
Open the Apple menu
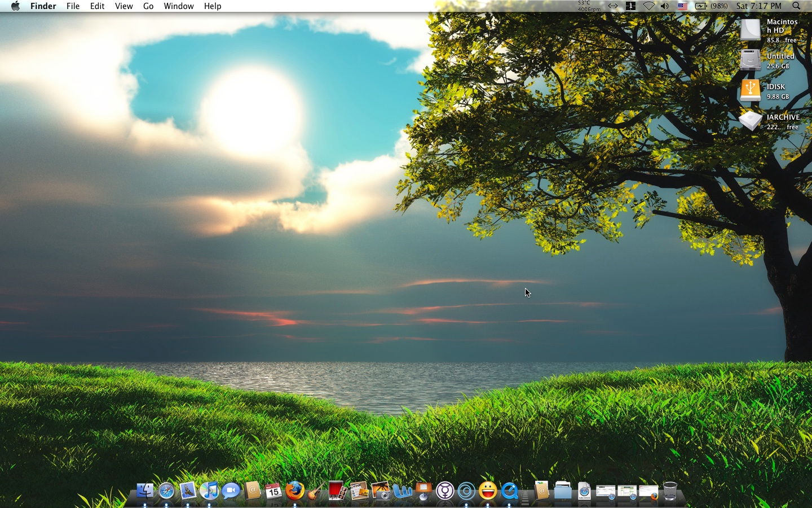point(16,6)
